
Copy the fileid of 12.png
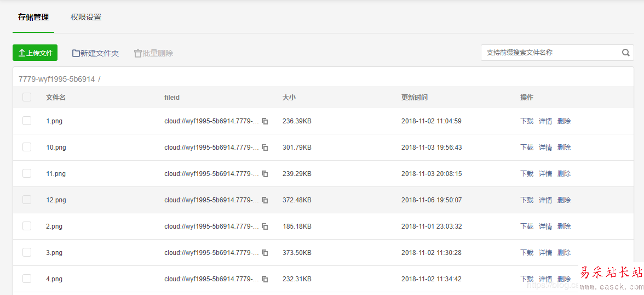(265, 200)
